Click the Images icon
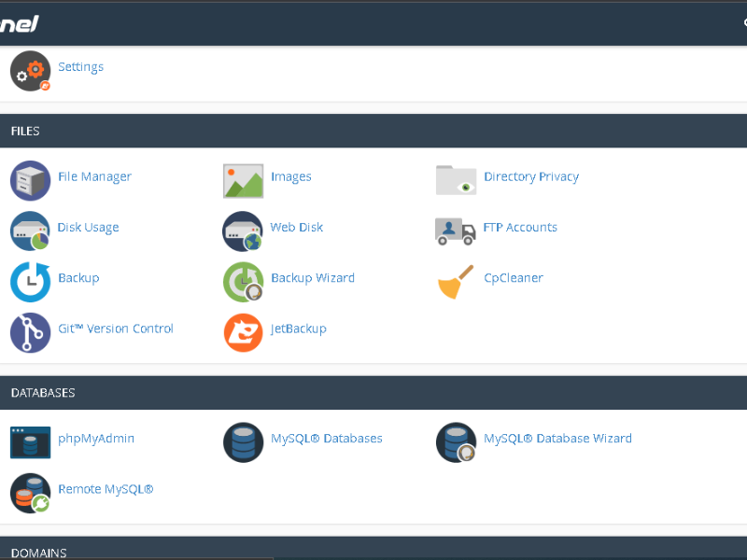This screenshot has height=560, width=747. click(x=243, y=180)
